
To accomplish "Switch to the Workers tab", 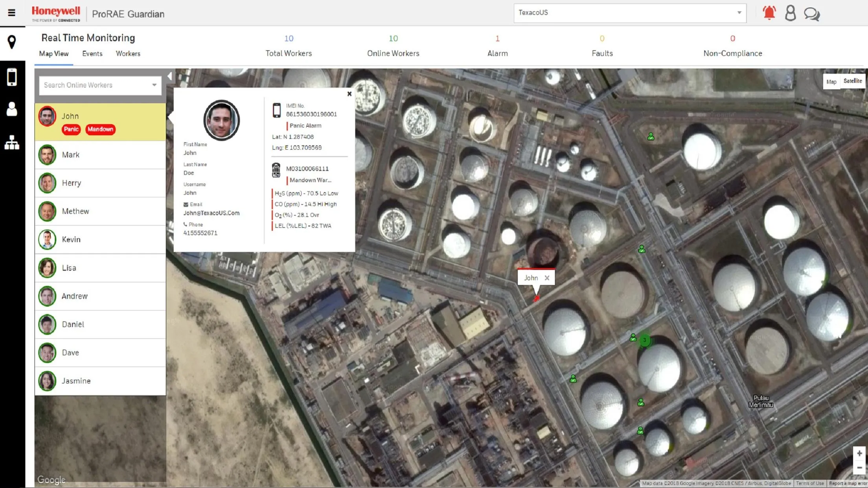I will 128,54.
